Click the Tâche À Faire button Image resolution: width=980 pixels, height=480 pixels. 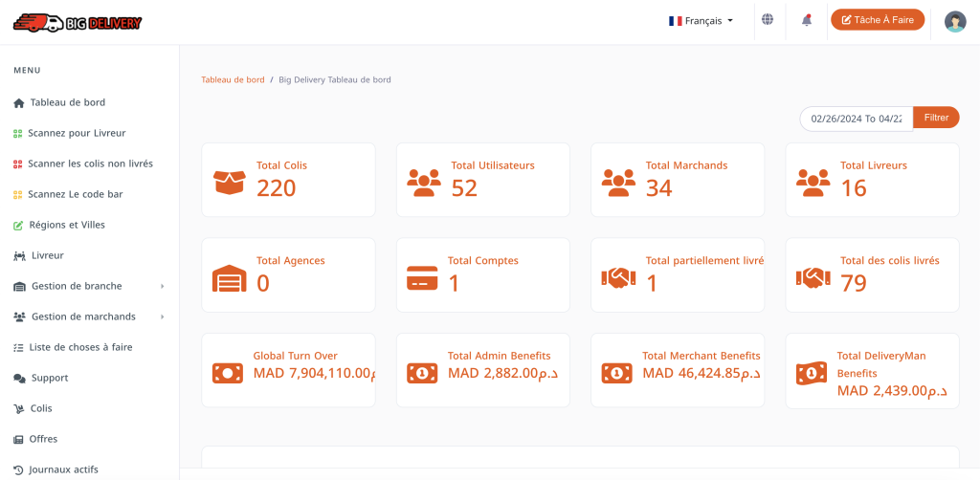[878, 20]
